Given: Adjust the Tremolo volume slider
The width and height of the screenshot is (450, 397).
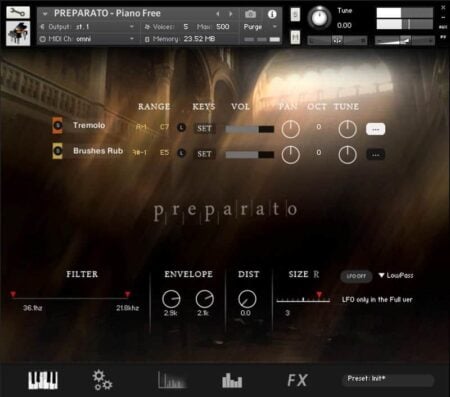Looking at the screenshot, I should tap(250, 129).
